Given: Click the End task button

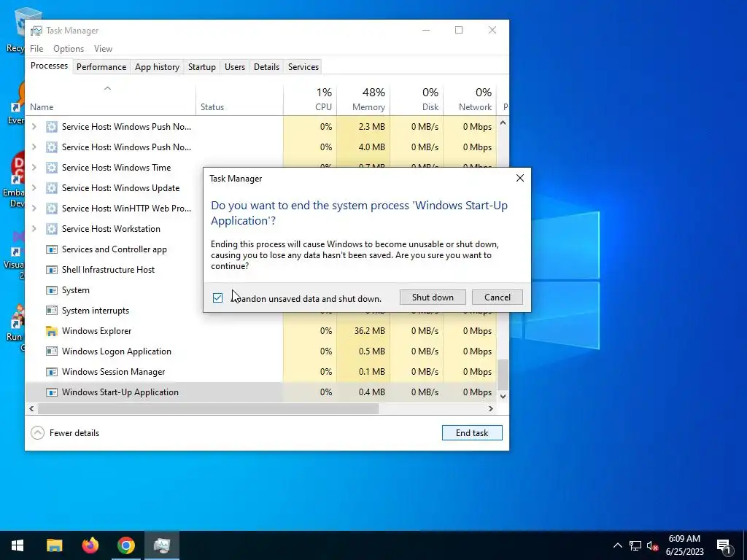Looking at the screenshot, I should coord(472,433).
